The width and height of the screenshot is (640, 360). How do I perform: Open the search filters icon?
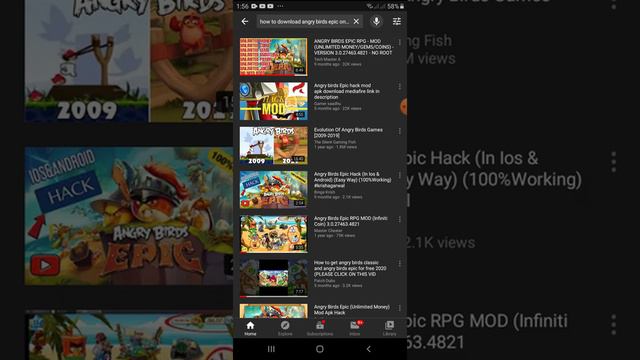pos(396,21)
